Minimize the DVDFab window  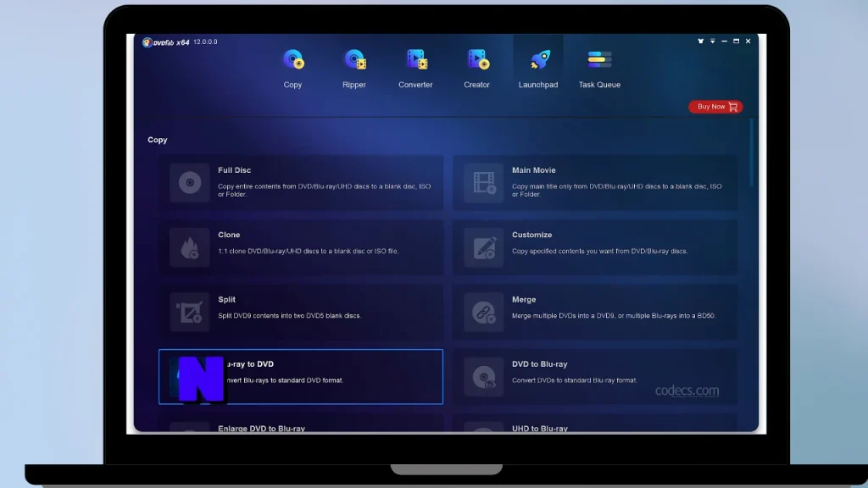[x=724, y=41]
